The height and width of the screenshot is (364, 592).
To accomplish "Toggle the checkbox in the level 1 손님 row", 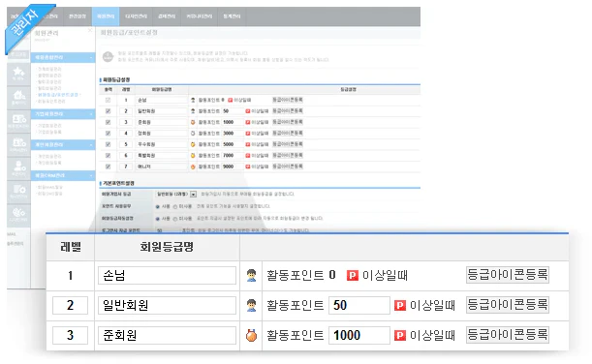I will pyautogui.click(x=108, y=100).
